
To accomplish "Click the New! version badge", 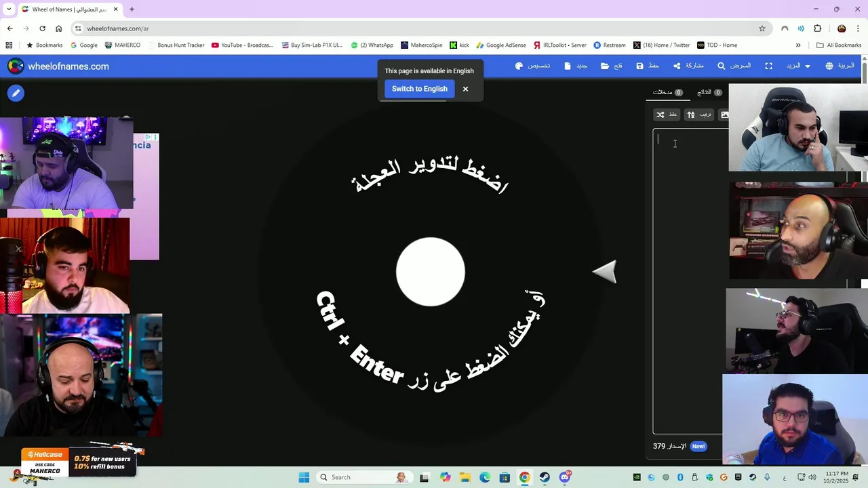I will 698,446.
